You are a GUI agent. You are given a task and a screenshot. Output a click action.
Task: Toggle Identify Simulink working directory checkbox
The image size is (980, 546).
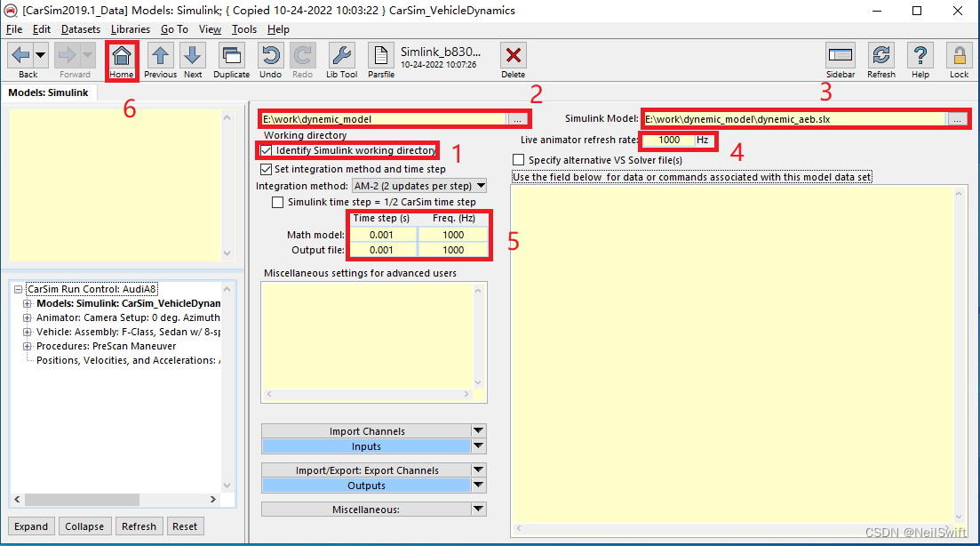pos(267,150)
